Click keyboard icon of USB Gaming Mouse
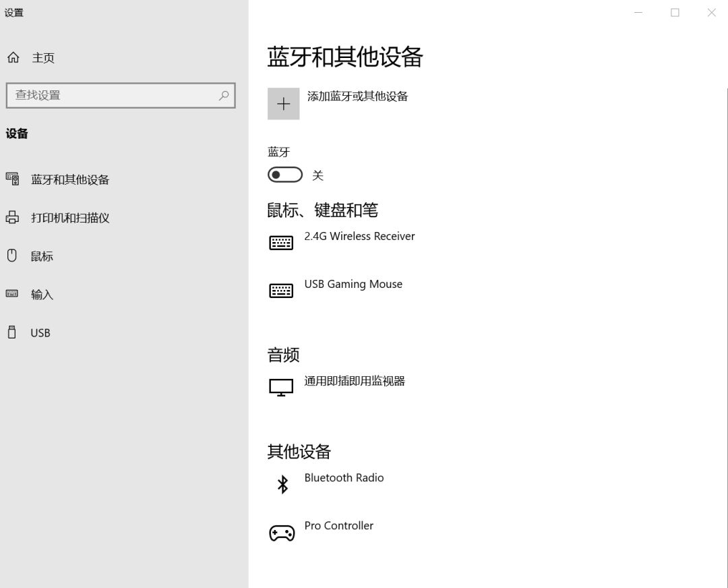Image resolution: width=728 pixels, height=588 pixels. tap(281, 291)
